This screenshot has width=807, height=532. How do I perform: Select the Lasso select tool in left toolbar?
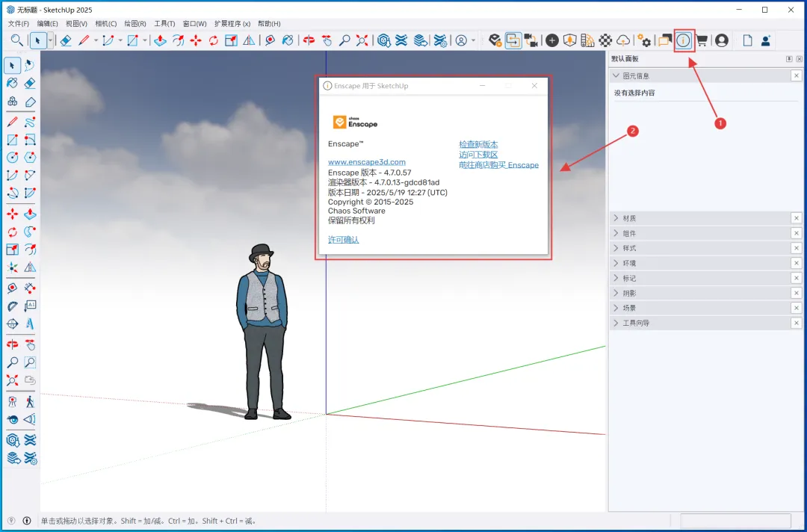30,65
